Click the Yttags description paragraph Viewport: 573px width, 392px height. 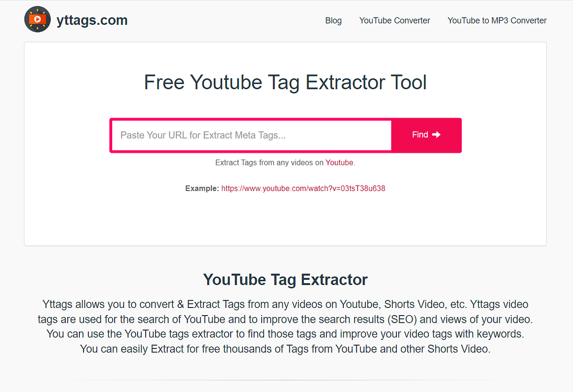click(285, 326)
